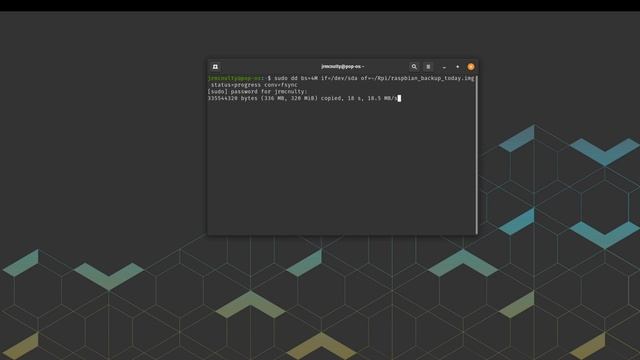Click the 'sudo dd' command text

point(286,78)
